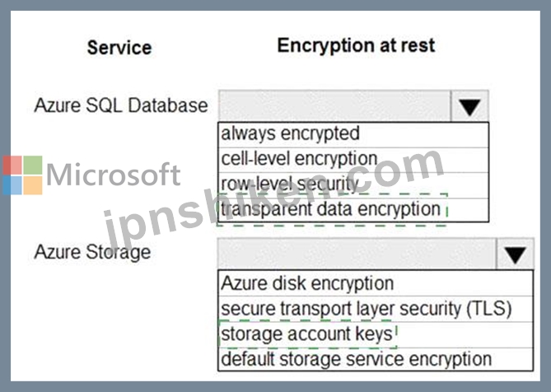Select default storage service encryption
The width and height of the screenshot is (551, 392).
[x=376, y=359]
